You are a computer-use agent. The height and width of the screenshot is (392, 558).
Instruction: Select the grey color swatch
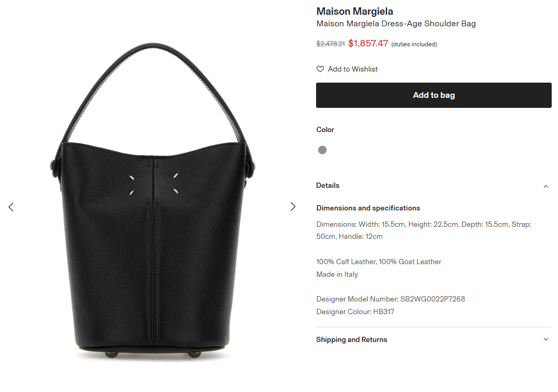[322, 150]
